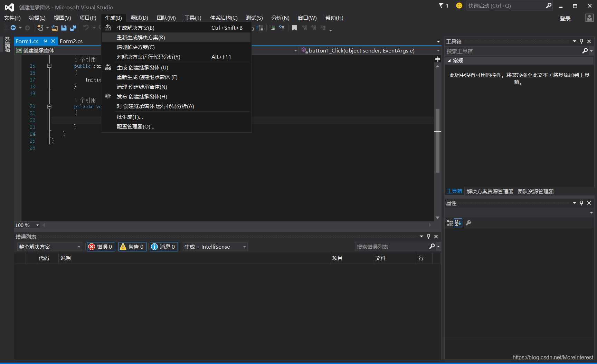Click the 快速启动 search field
Image resolution: width=597 pixels, height=364 pixels.
506,6
